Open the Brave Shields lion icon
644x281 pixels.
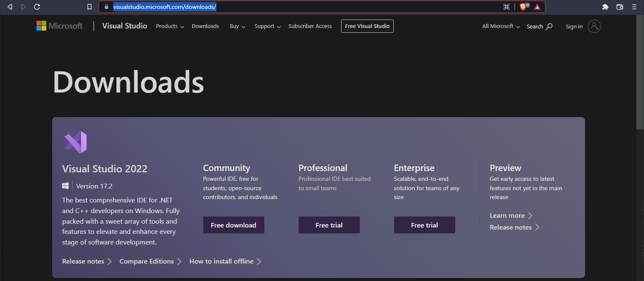click(523, 7)
